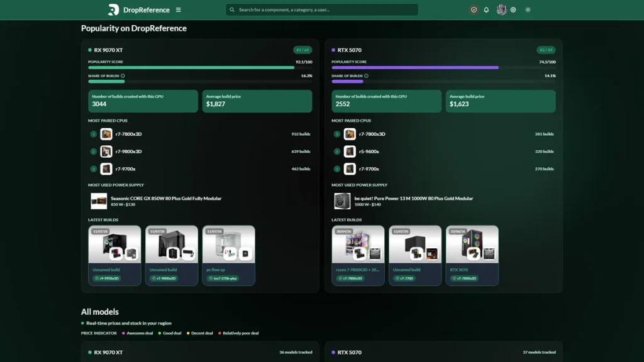
Task: Toggle light theme with sun icon
Action: click(528, 10)
